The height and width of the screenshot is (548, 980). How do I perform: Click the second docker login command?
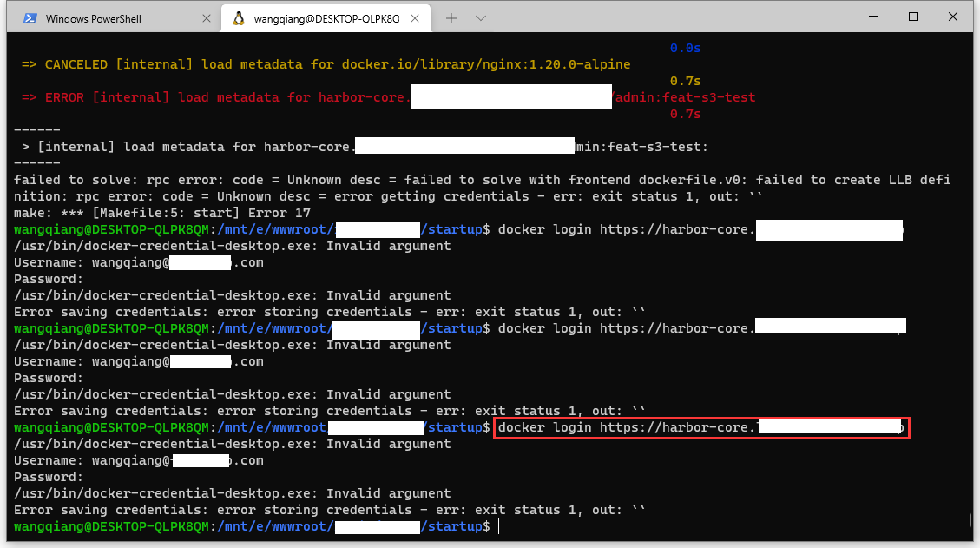tap(702, 328)
